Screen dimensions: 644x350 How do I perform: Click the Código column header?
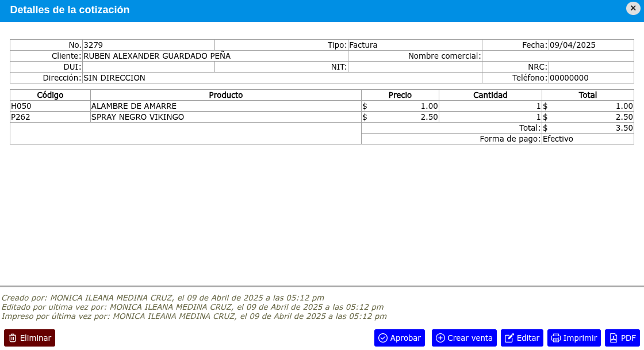point(50,95)
